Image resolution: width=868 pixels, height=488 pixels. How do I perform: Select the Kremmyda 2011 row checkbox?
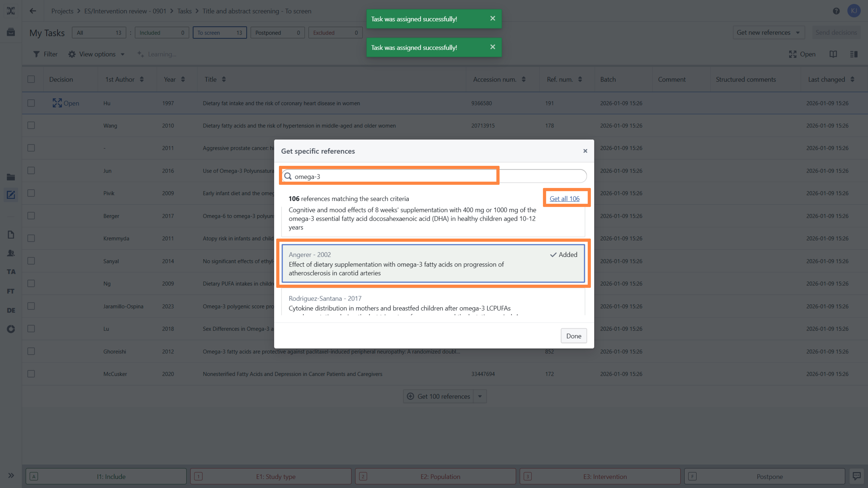pos(31,238)
